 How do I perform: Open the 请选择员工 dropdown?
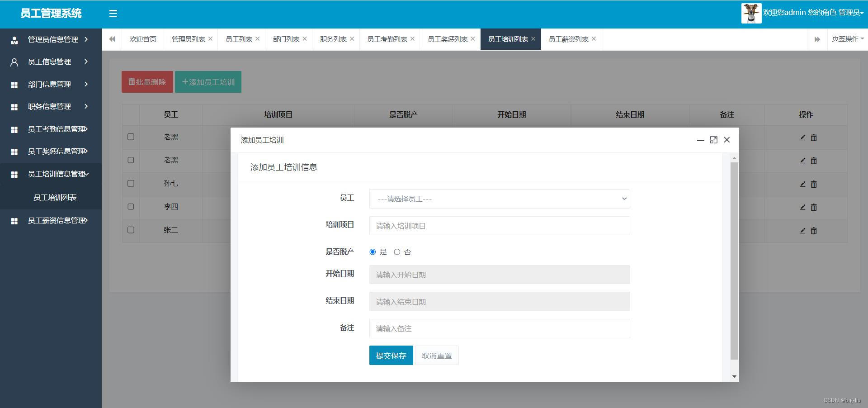click(x=499, y=199)
